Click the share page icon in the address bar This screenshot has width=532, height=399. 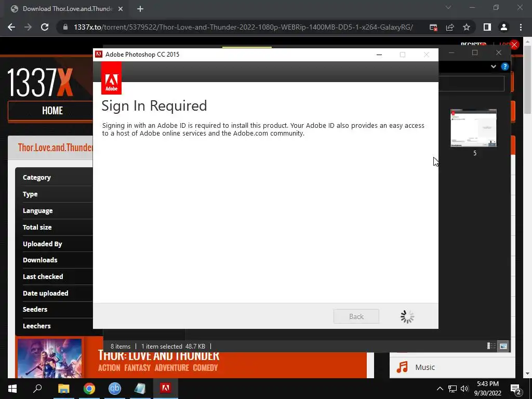pyautogui.click(x=450, y=27)
